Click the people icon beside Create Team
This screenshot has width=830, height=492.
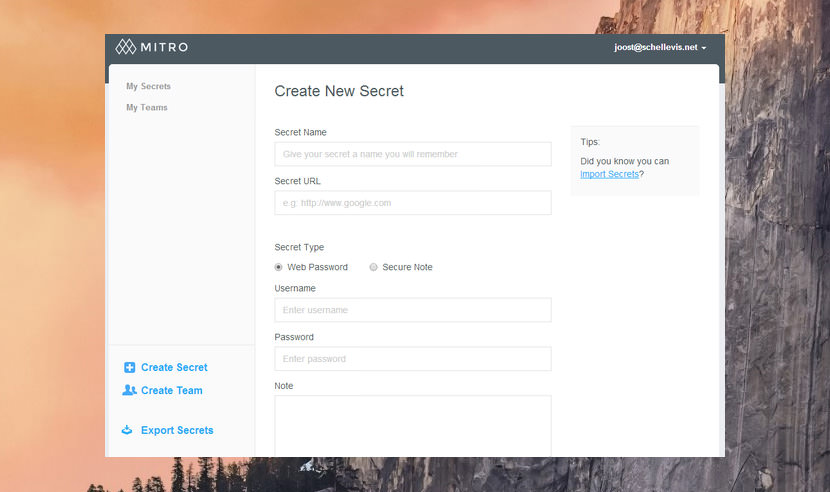coord(129,390)
